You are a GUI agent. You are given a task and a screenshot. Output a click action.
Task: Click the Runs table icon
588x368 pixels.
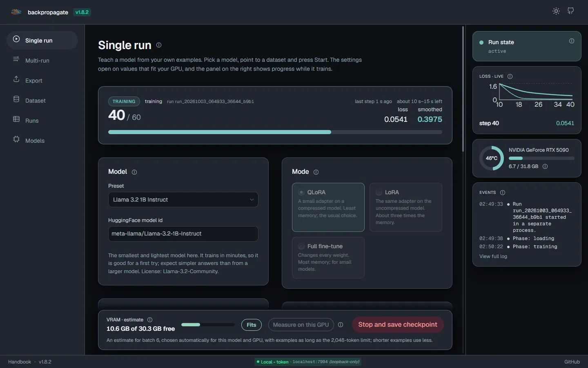tap(16, 119)
